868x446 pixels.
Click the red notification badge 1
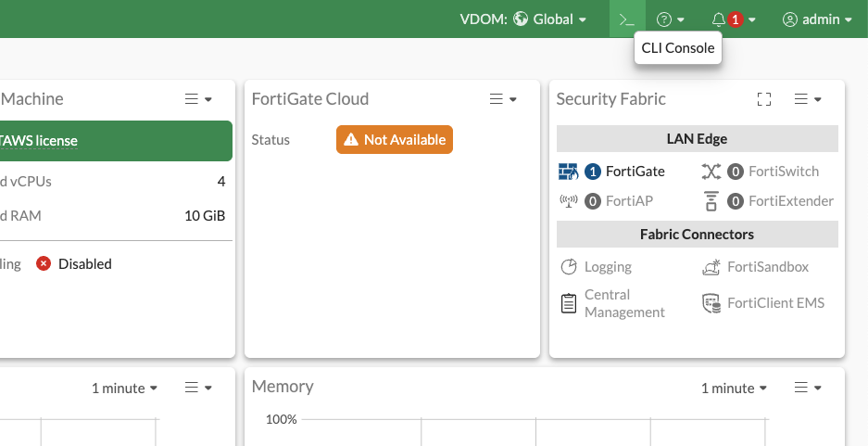[x=736, y=20]
